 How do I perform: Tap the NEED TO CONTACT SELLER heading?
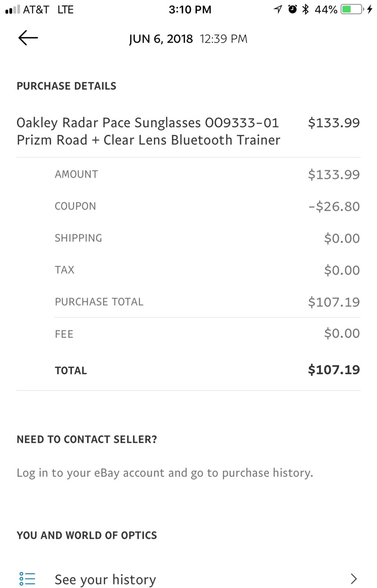86,439
